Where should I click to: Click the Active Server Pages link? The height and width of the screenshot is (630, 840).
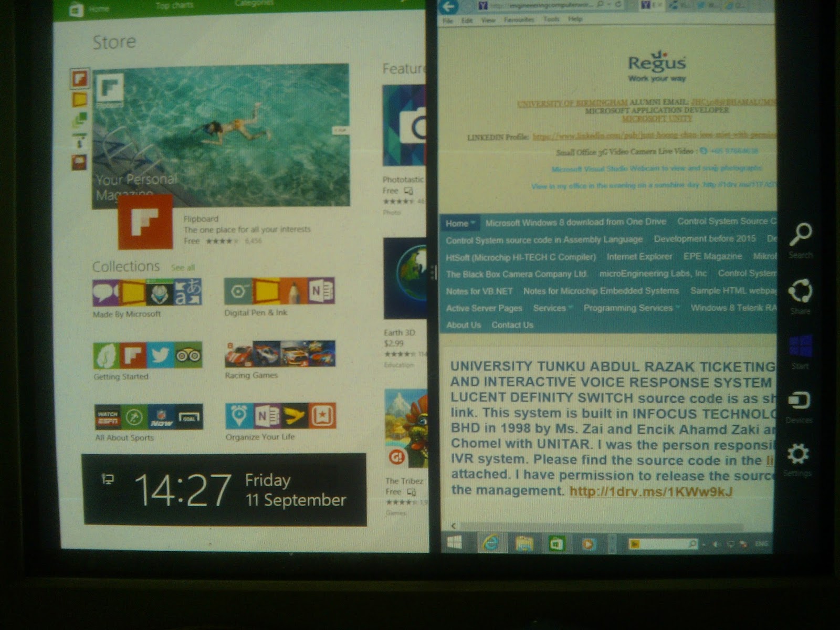tap(484, 308)
